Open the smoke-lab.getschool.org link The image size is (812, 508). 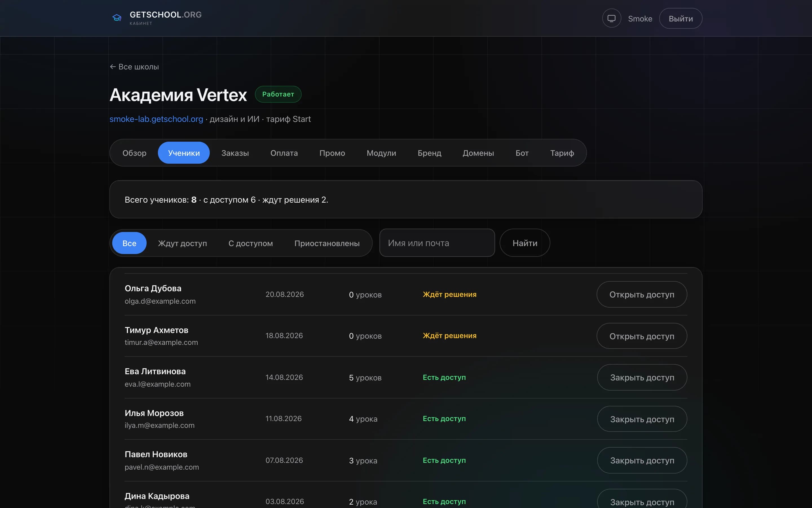(x=156, y=119)
